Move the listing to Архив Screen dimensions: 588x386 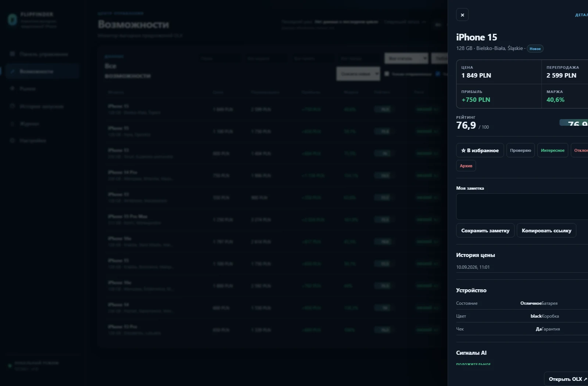pos(466,166)
